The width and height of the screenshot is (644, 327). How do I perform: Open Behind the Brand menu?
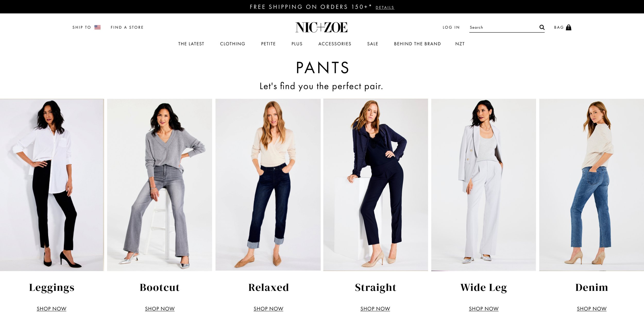417,44
